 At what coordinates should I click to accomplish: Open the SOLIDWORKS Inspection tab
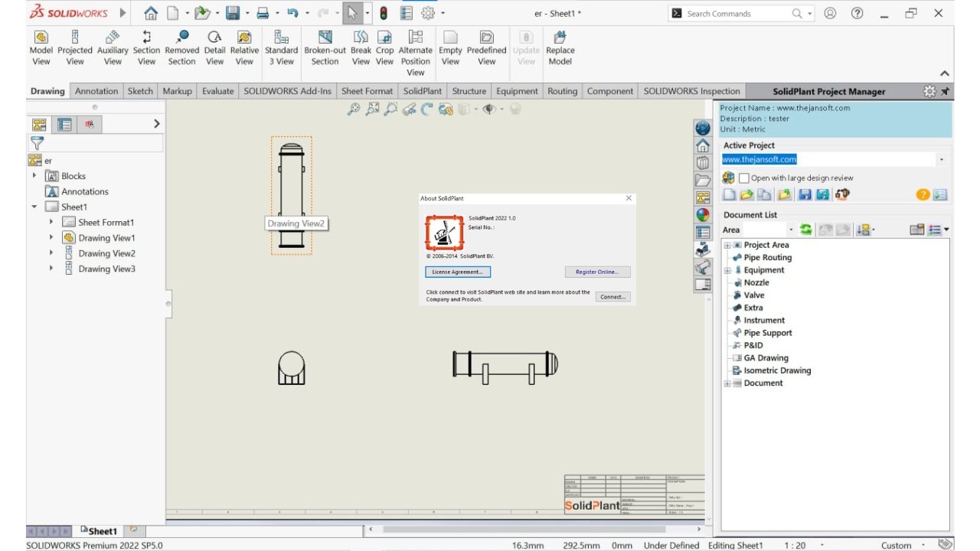691,91
